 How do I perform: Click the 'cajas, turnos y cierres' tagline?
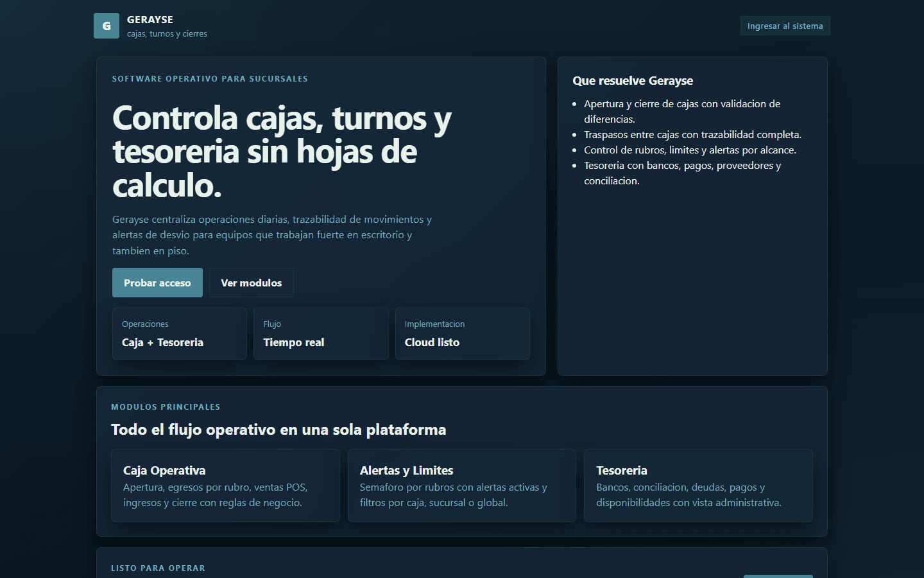tap(167, 33)
